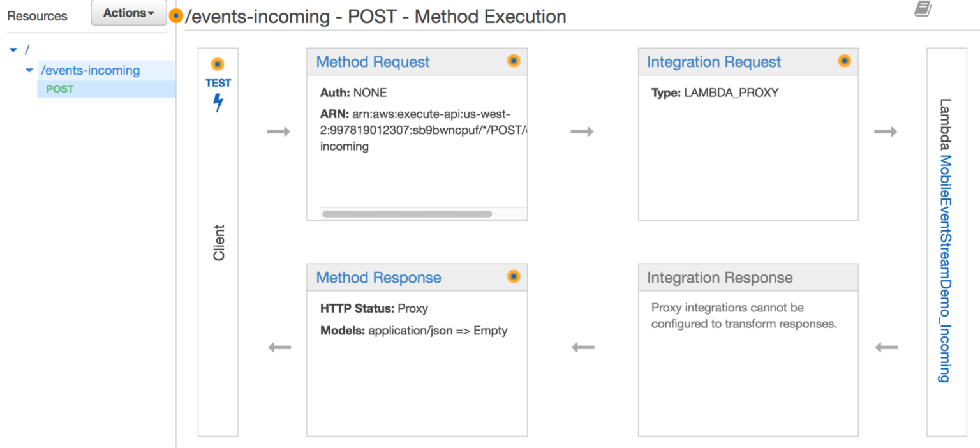
Task: Open the Method Response settings link
Action: (x=378, y=278)
